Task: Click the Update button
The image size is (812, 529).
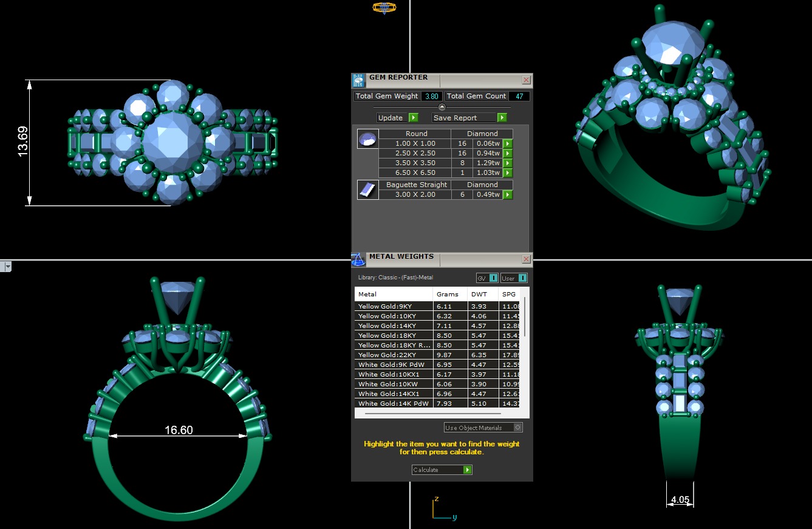Action: (398, 118)
